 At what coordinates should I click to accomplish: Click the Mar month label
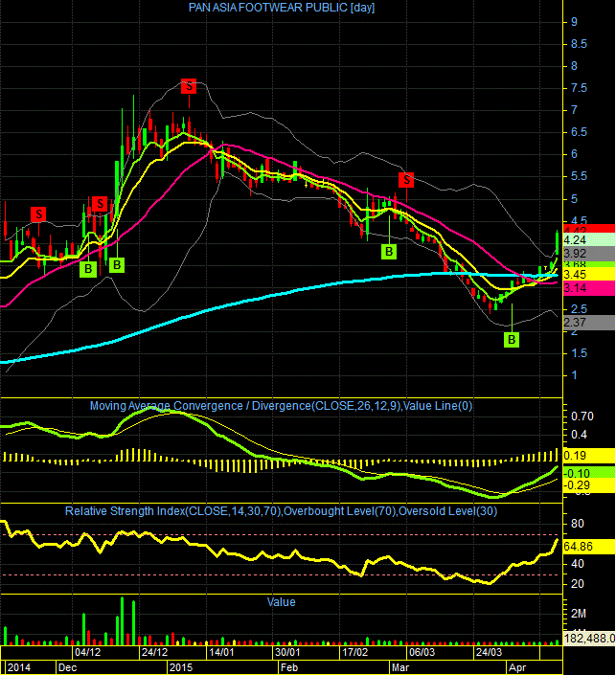coord(400,667)
